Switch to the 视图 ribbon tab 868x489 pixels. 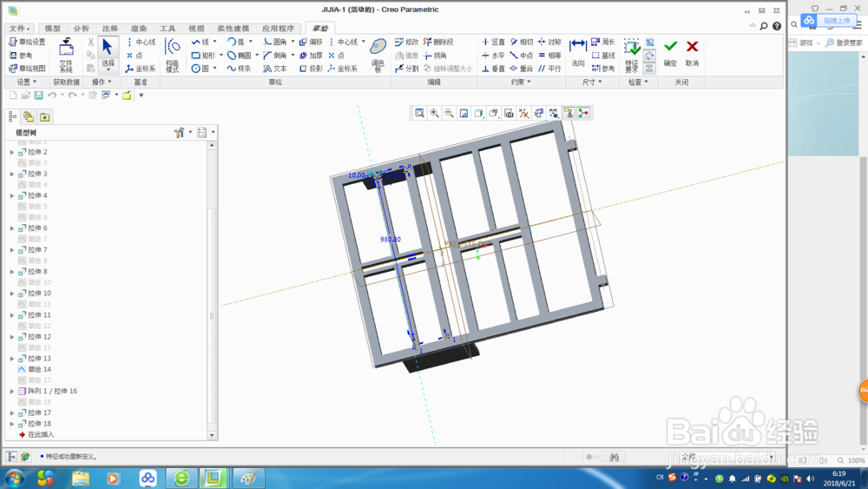pyautogui.click(x=196, y=29)
